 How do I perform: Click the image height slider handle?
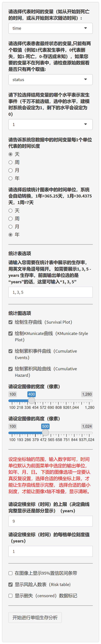pyautogui.click(x=45, y=433)
